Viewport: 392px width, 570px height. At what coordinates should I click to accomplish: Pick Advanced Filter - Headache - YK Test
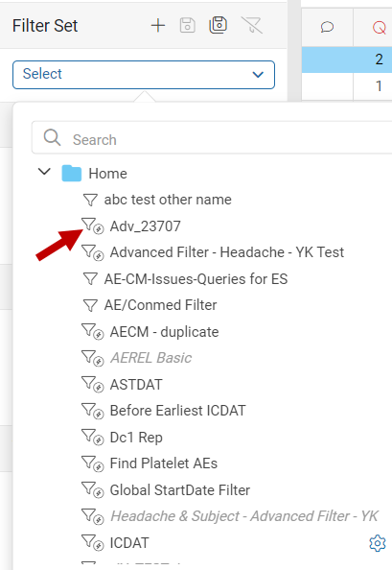pyautogui.click(x=227, y=252)
